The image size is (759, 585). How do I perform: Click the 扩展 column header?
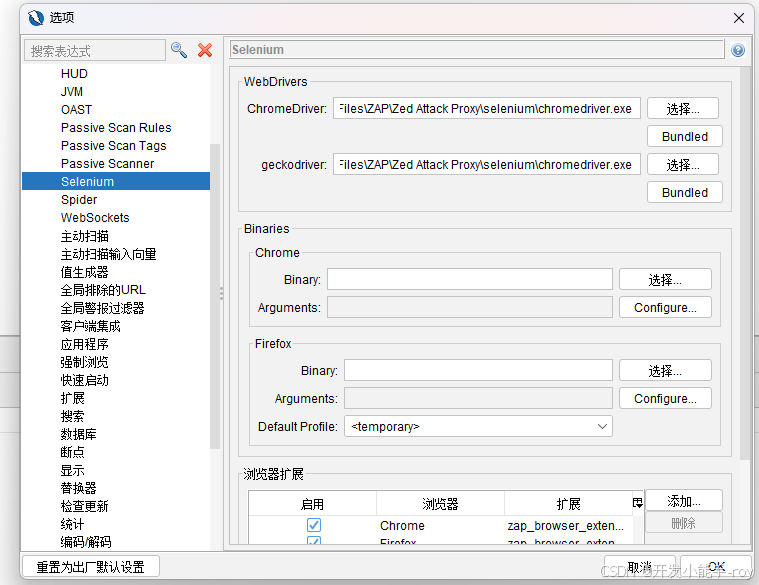tap(568, 504)
